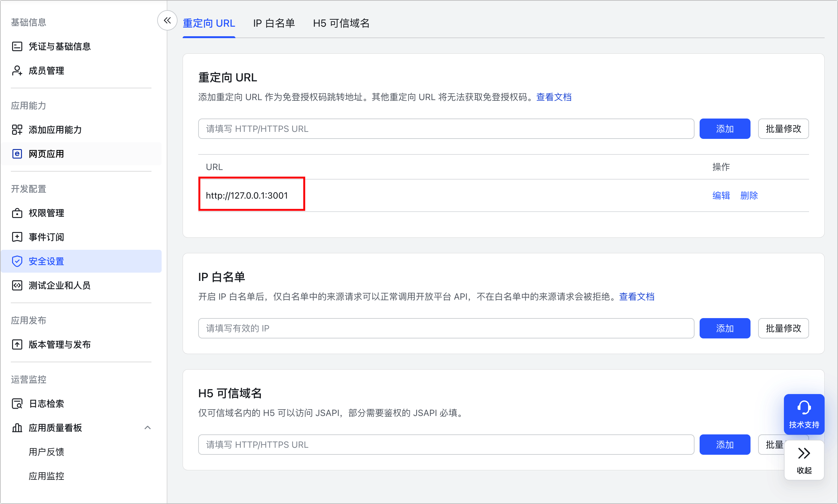Image resolution: width=838 pixels, height=504 pixels.
Task: Switch to the IP 白名单 tab
Action: click(274, 23)
